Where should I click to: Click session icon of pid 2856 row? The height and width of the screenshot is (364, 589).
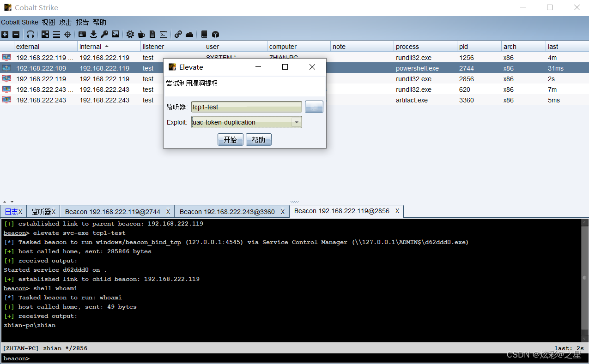[6, 79]
